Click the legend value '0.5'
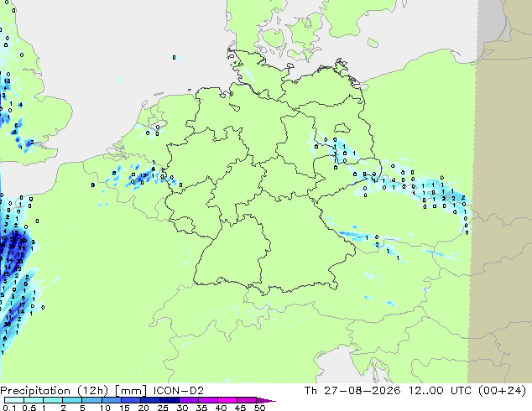Screen dimensions: 532x411 click(x=29, y=408)
